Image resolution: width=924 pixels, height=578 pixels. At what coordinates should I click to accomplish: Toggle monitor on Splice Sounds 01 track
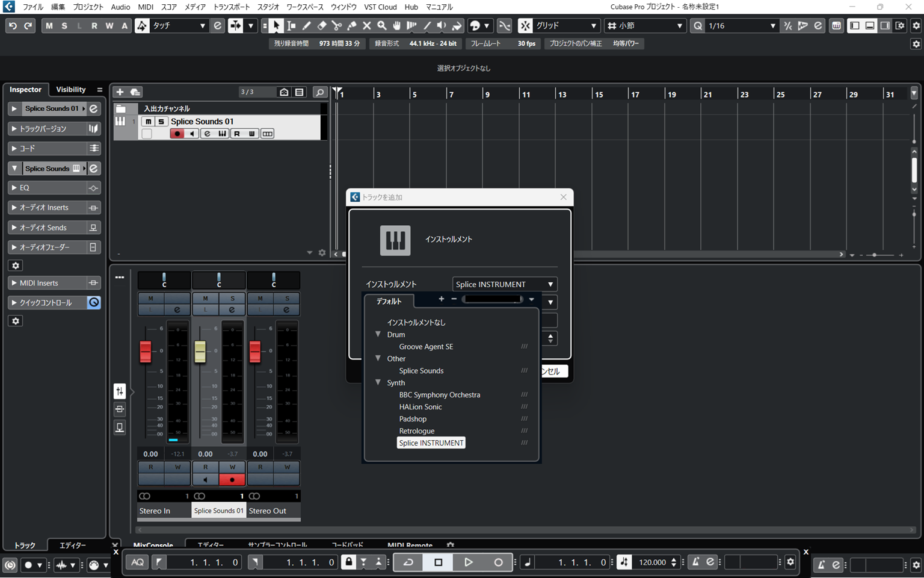click(192, 134)
